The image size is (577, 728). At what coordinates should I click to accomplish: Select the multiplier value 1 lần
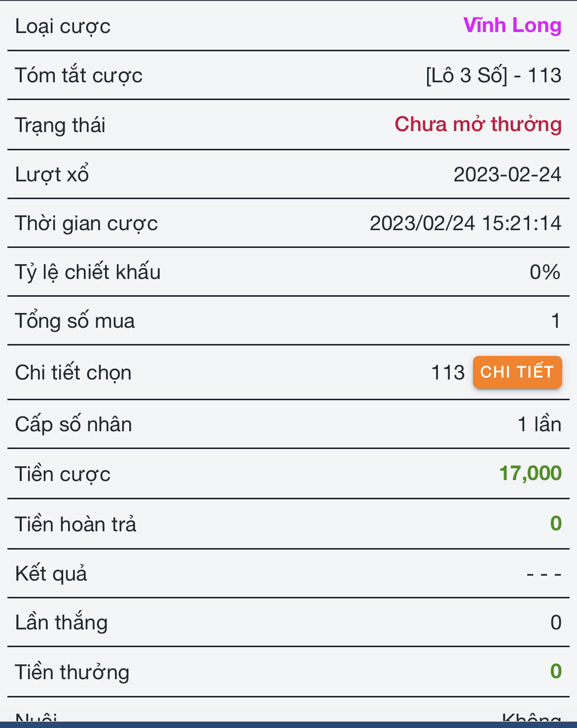coord(539,424)
